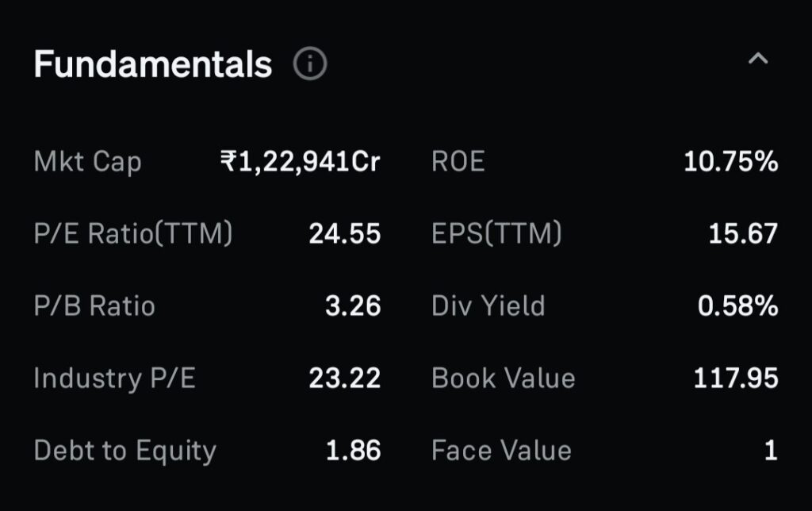Tap the 23.22 Industry P/E value

(344, 378)
